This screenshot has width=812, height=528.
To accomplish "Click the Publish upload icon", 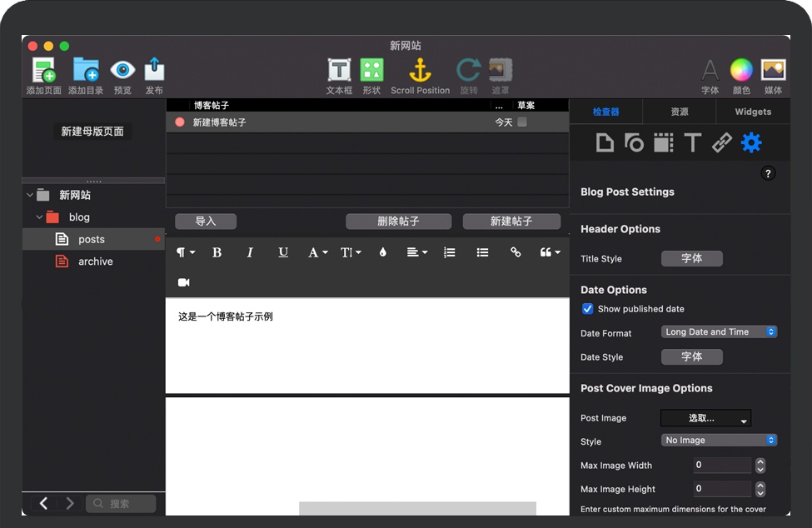I will (x=154, y=71).
